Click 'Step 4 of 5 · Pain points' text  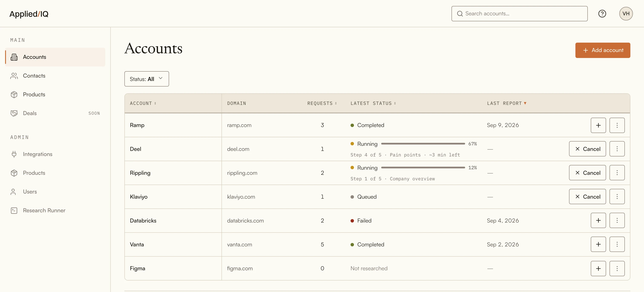click(x=385, y=155)
